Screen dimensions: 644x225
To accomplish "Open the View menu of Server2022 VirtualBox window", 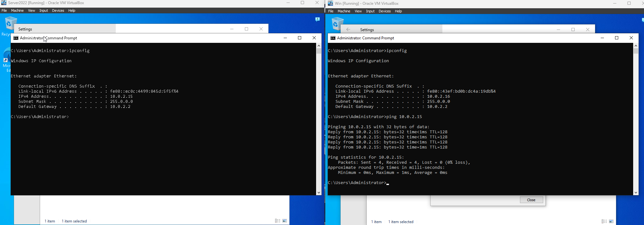I will [x=31, y=10].
